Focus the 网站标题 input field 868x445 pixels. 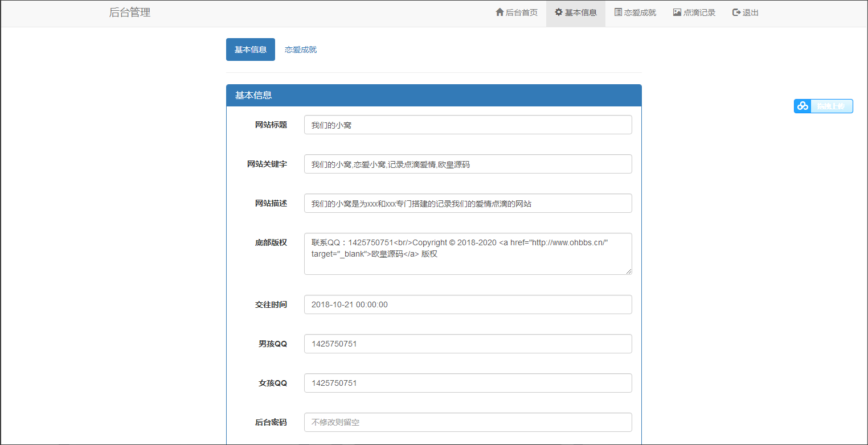pos(468,125)
